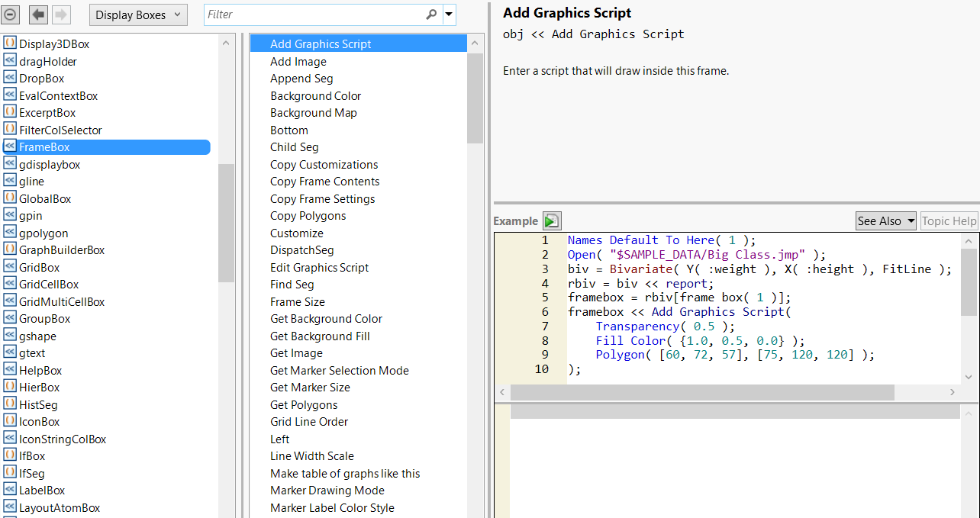Click the object list vertical scrollbar thumb

click(226, 223)
